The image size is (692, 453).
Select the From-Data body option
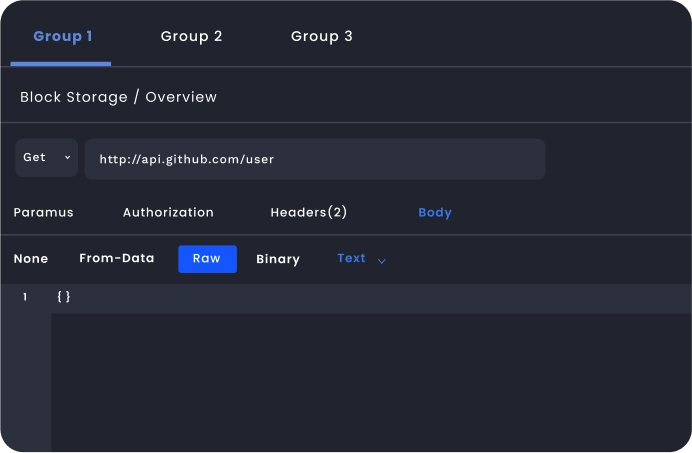(116, 258)
